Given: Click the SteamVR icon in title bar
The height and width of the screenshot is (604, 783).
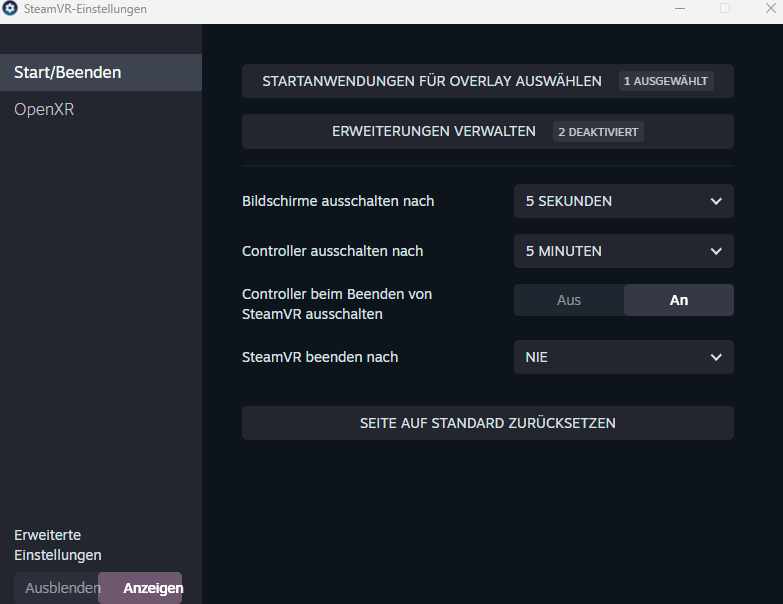Looking at the screenshot, I should click(x=10, y=8).
